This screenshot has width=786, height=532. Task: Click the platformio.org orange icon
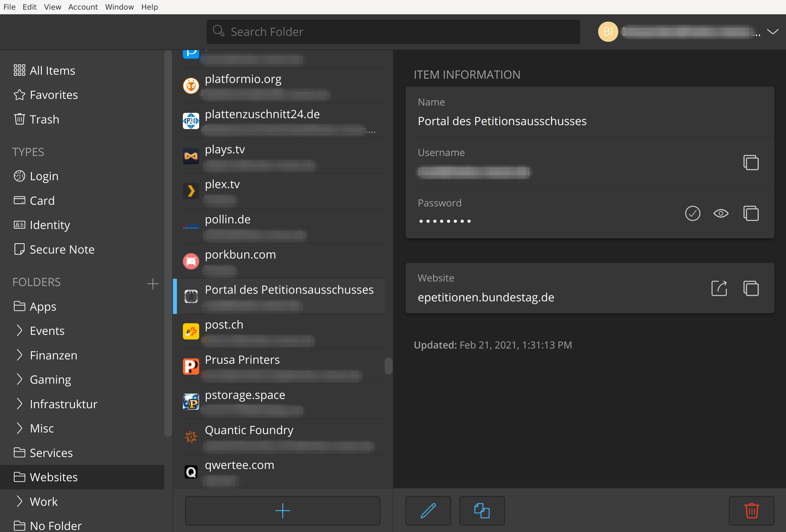(x=191, y=86)
